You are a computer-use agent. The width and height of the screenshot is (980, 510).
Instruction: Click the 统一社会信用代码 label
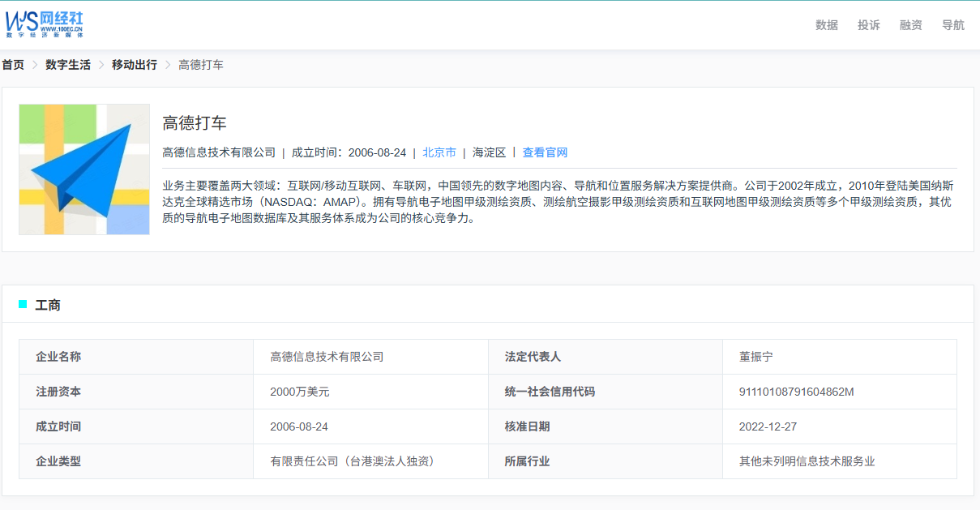click(550, 392)
